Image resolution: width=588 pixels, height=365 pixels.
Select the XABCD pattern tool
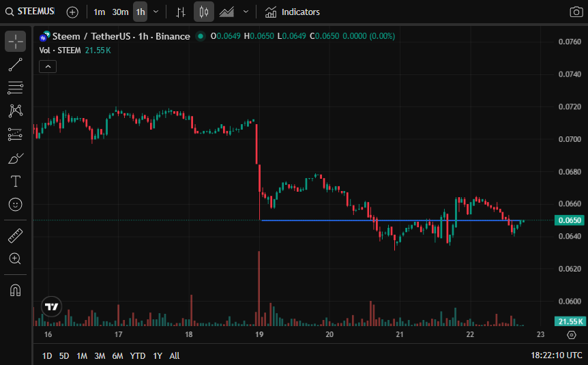[16, 111]
